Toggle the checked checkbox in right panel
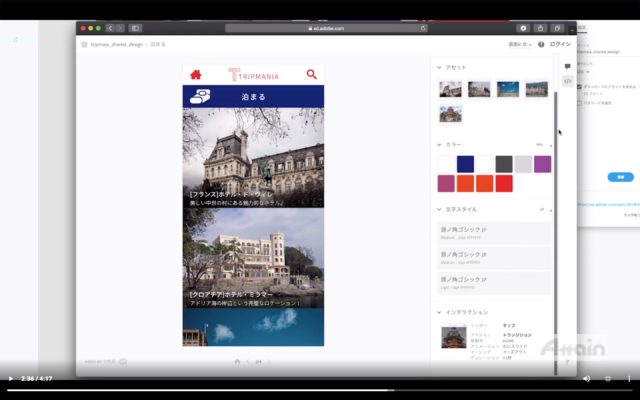640x400 pixels. [580, 87]
